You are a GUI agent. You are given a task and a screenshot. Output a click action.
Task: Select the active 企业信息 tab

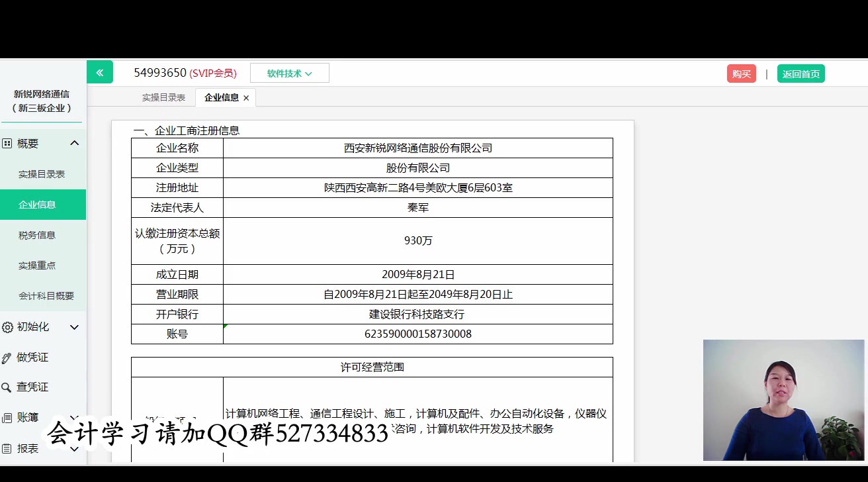220,97
